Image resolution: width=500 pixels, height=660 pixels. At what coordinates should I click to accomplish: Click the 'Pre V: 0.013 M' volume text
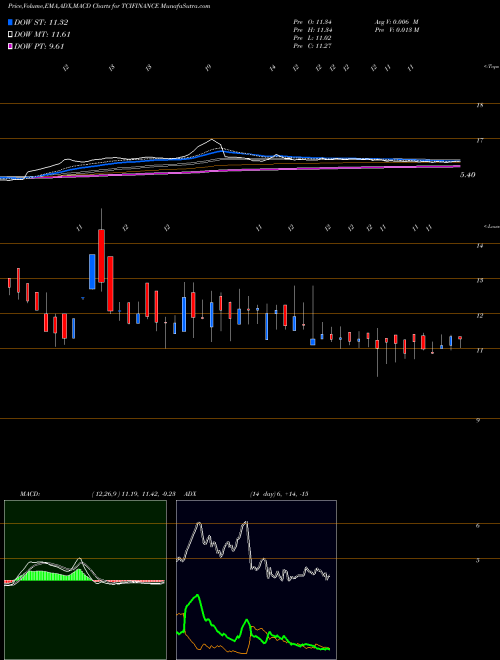pyautogui.click(x=396, y=30)
